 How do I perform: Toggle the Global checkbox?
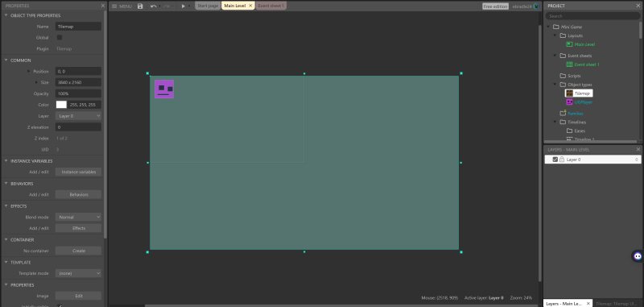59,37
